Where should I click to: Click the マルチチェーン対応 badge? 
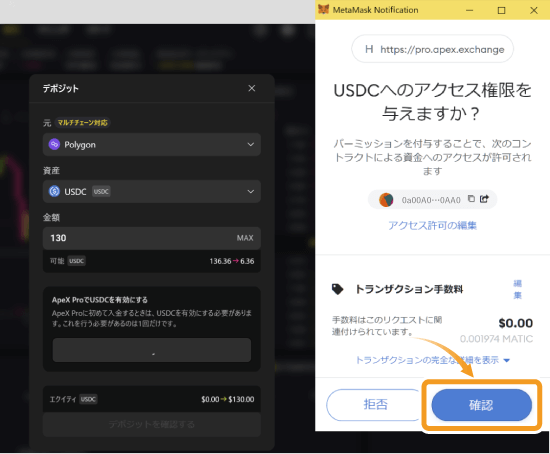82,122
